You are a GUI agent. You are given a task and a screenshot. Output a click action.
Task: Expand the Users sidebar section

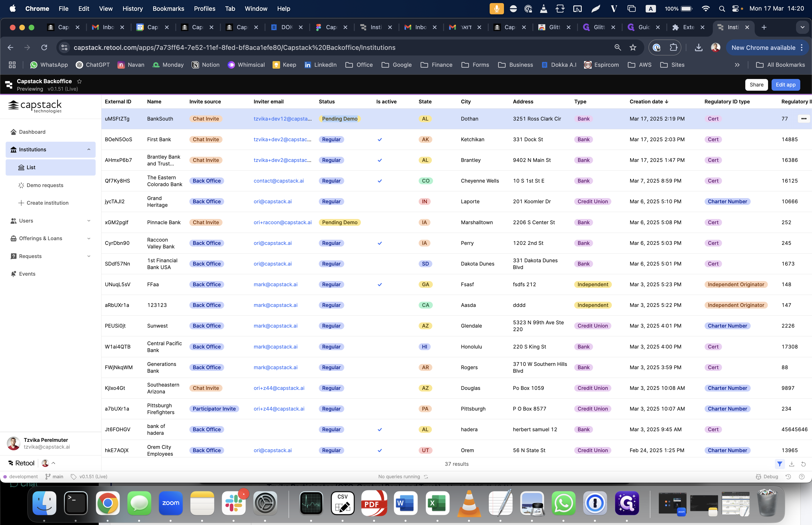(x=89, y=221)
